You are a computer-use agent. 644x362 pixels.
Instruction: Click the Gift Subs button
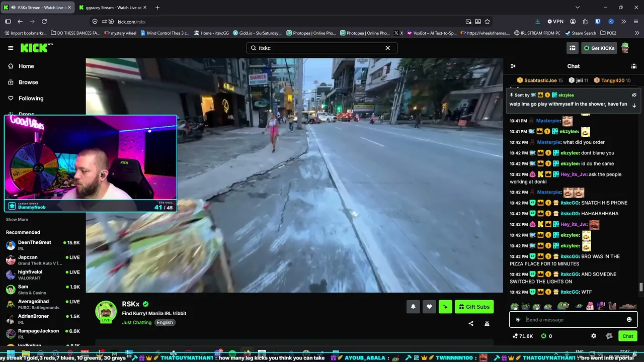[x=474, y=307]
